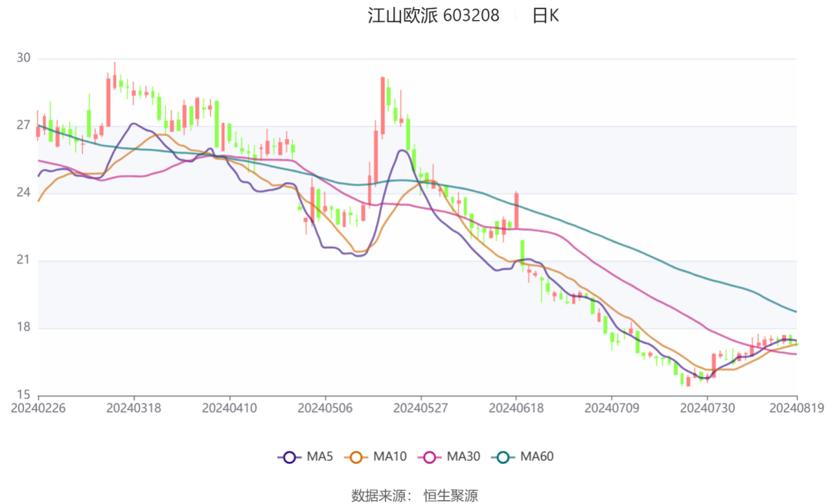This screenshot has width=830, height=504.
Task: Click the y-axis value 30
Action: [x=23, y=58]
